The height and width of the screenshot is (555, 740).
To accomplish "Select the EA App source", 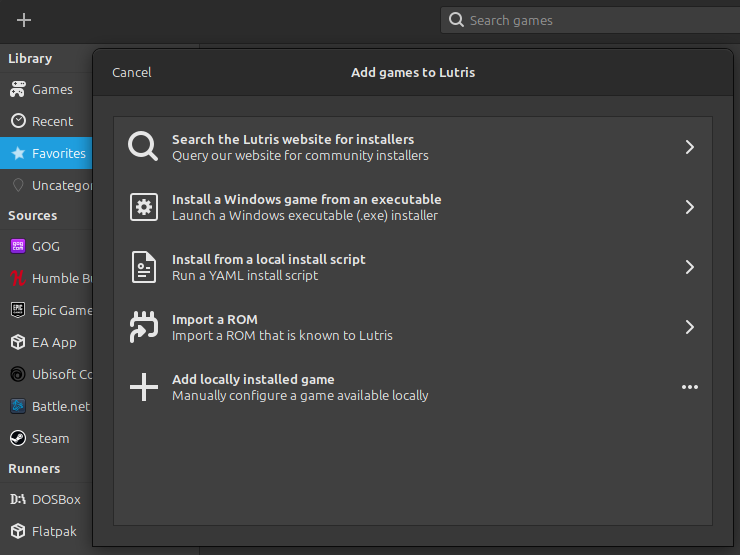I will [53, 342].
